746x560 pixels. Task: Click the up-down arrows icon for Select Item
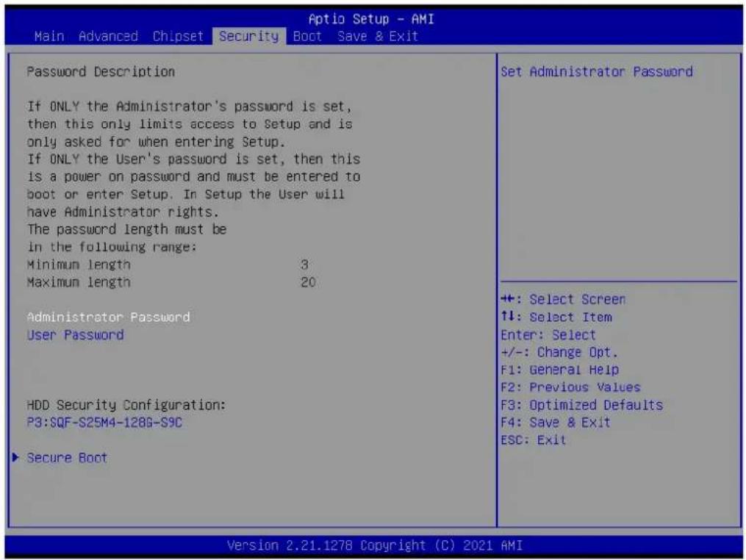(508, 317)
